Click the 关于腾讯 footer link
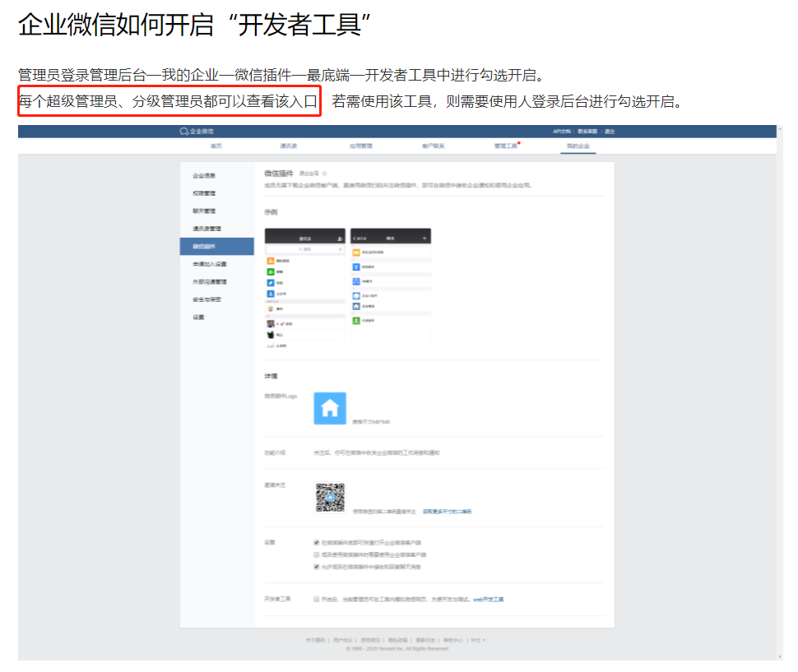The image size is (798, 672). tap(315, 641)
